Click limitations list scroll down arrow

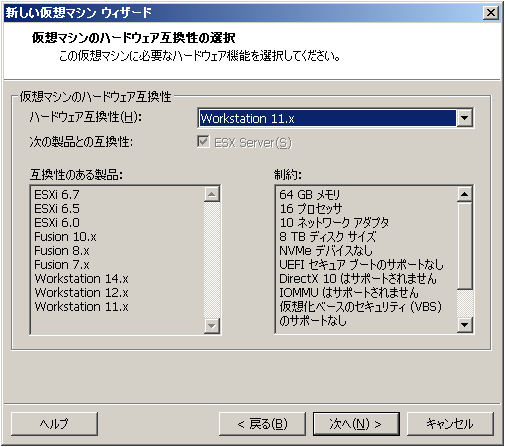(465, 325)
